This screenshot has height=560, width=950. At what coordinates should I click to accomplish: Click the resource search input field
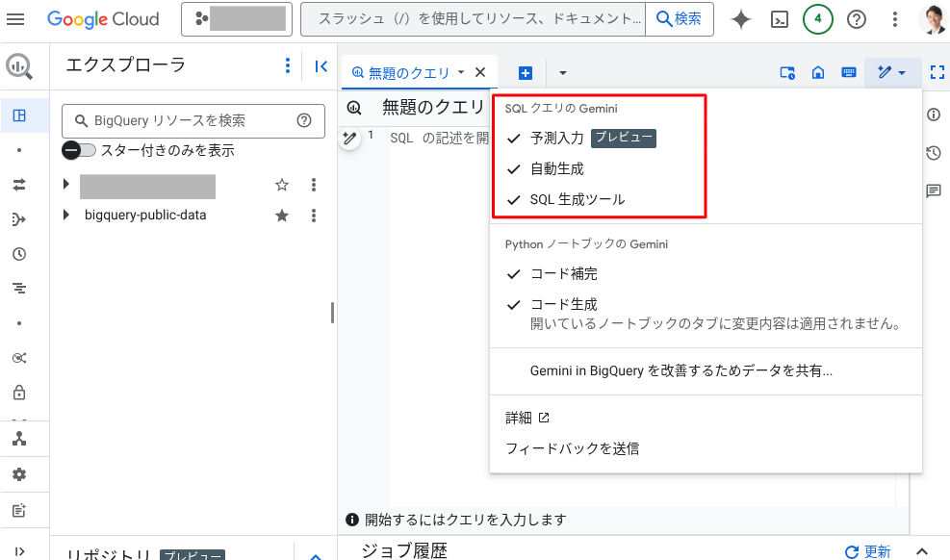coord(474,19)
